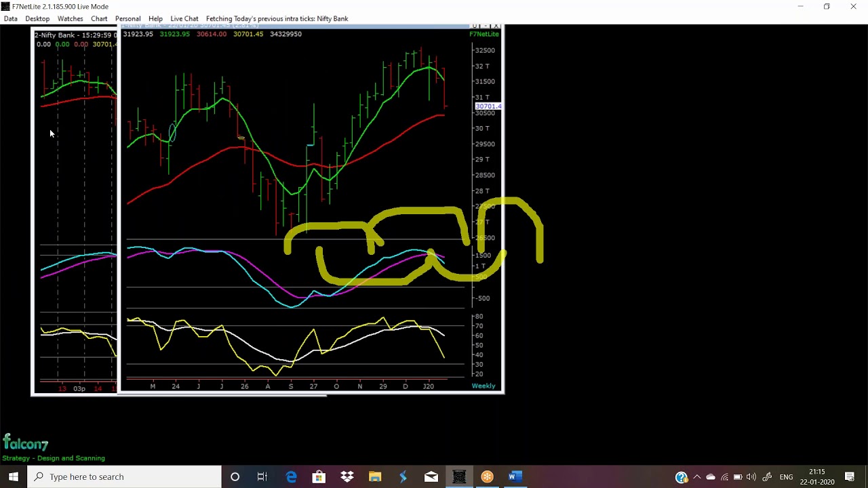Screen dimensions: 868x488
Task: Open the blue lightning-bolt taskbar app
Action: (403, 476)
